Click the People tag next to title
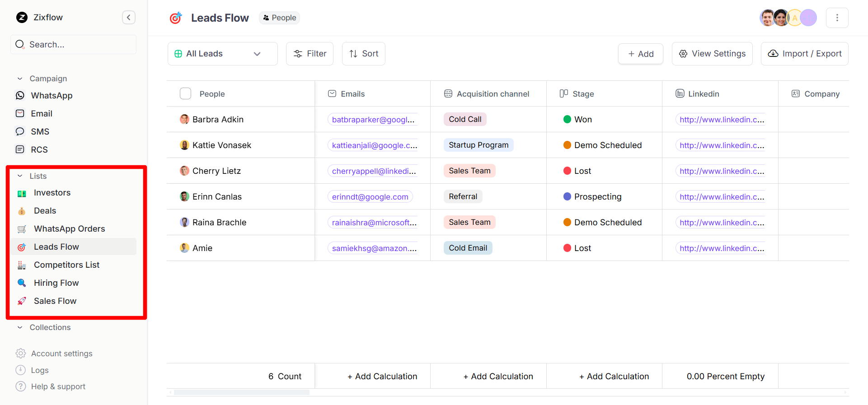Viewport: 868px width, 405px height. click(280, 18)
